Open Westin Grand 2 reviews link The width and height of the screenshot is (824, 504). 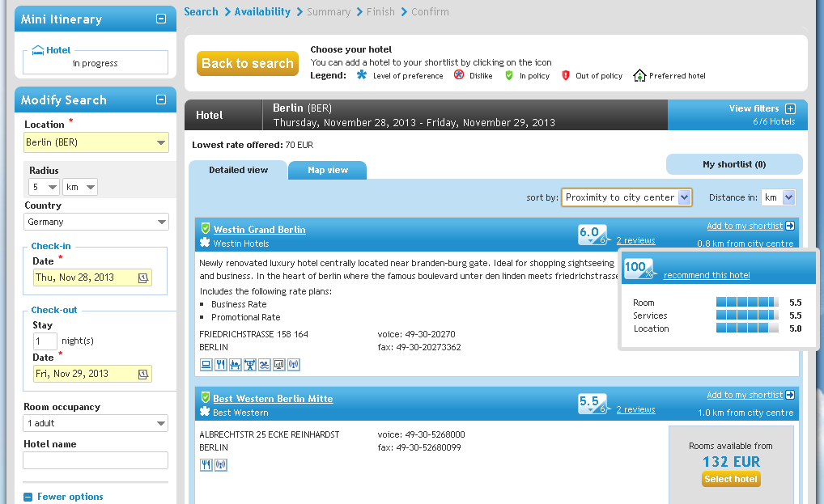636,240
